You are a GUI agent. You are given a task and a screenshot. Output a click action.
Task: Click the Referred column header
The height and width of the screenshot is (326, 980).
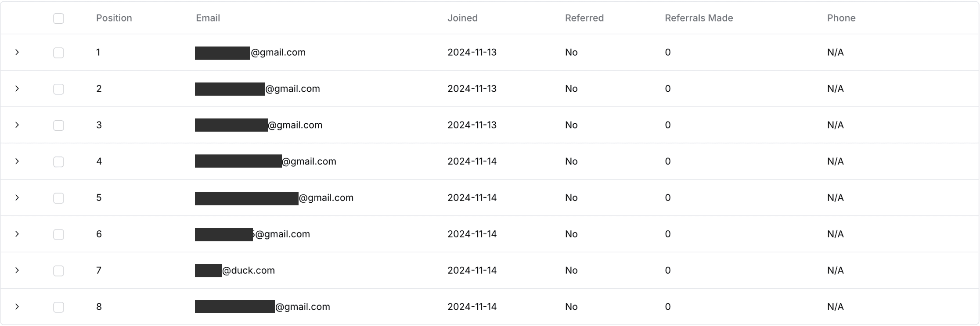pos(584,18)
